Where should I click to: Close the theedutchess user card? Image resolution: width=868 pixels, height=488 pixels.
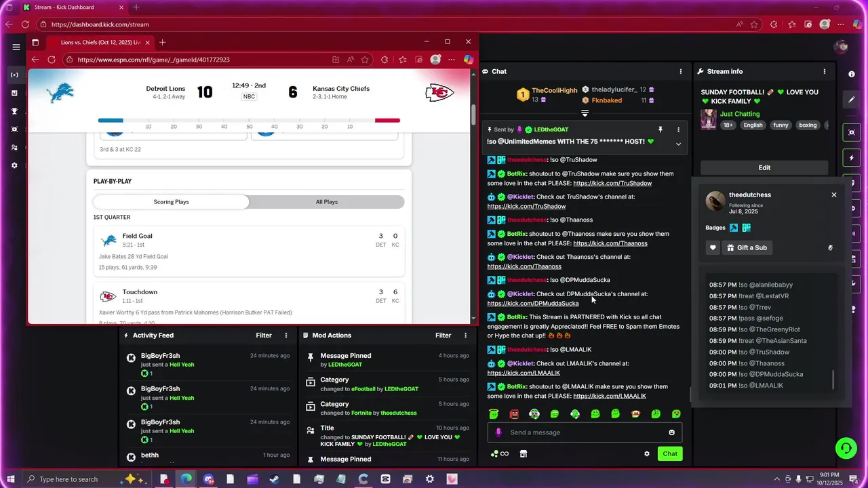pyautogui.click(x=834, y=195)
